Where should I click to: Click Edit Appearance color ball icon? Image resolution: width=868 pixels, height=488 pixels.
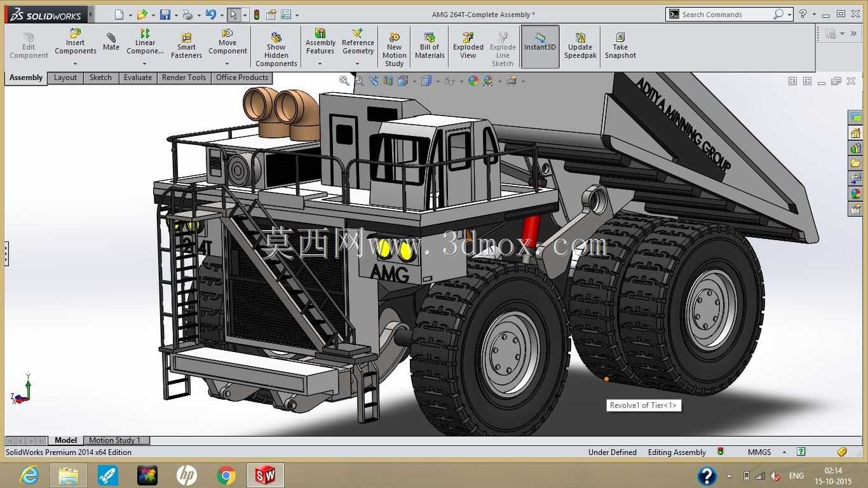click(473, 81)
